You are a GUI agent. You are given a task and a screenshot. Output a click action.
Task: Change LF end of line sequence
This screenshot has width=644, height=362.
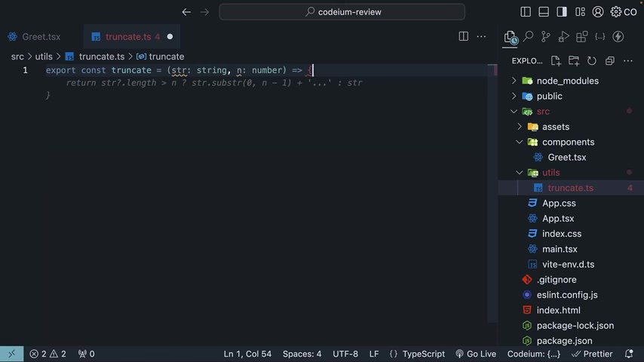pos(374,354)
